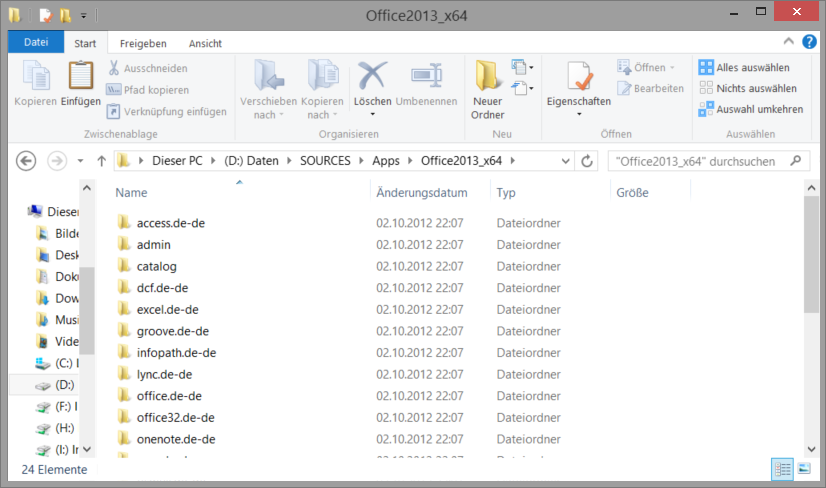Click Apps breadcrumb segment
Image resolution: width=826 pixels, height=488 pixels.
386,161
